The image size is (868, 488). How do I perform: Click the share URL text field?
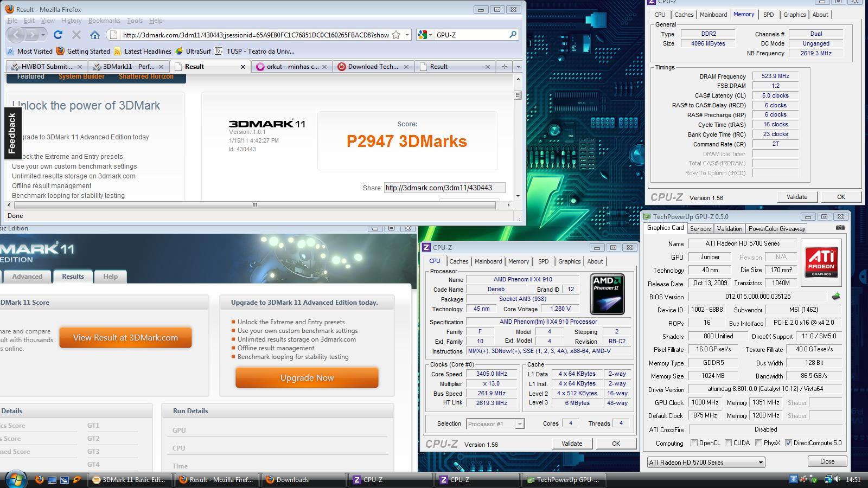[444, 188]
